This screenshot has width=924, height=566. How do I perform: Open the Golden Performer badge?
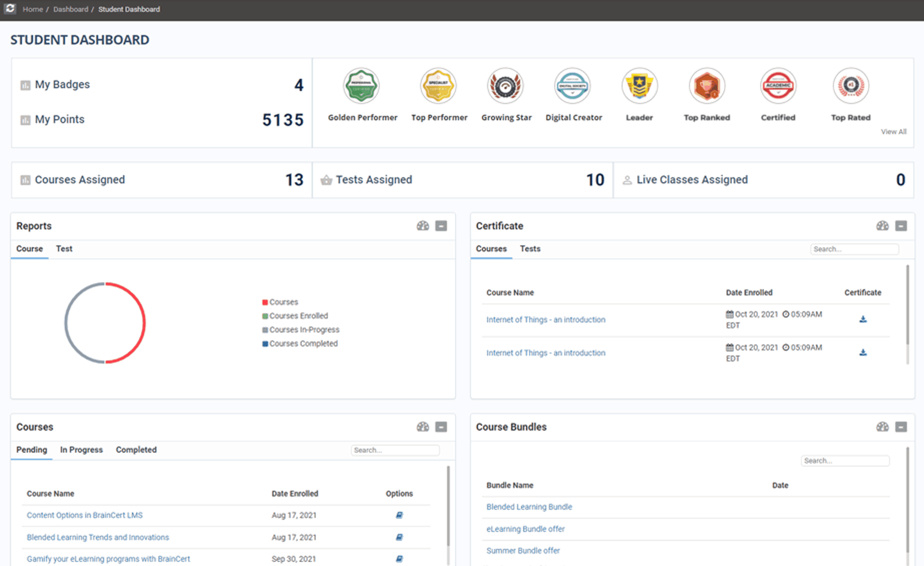pyautogui.click(x=361, y=86)
